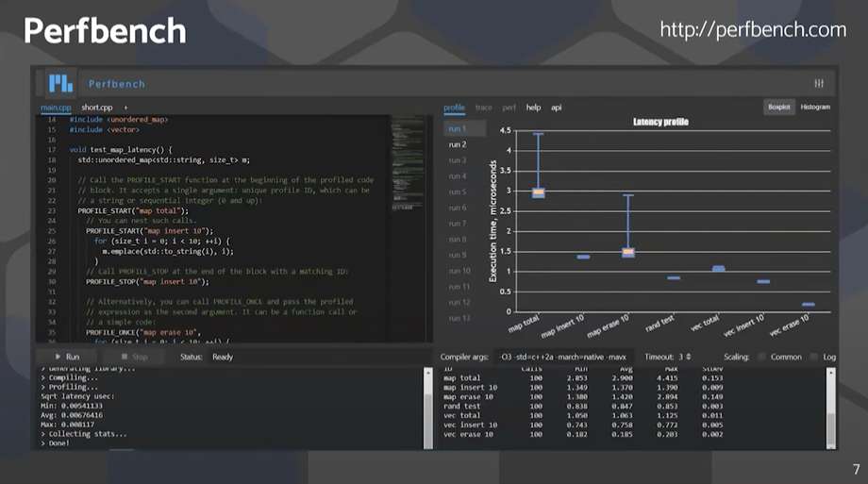
Task: Click the Perfbench logo icon
Action: tap(61, 83)
